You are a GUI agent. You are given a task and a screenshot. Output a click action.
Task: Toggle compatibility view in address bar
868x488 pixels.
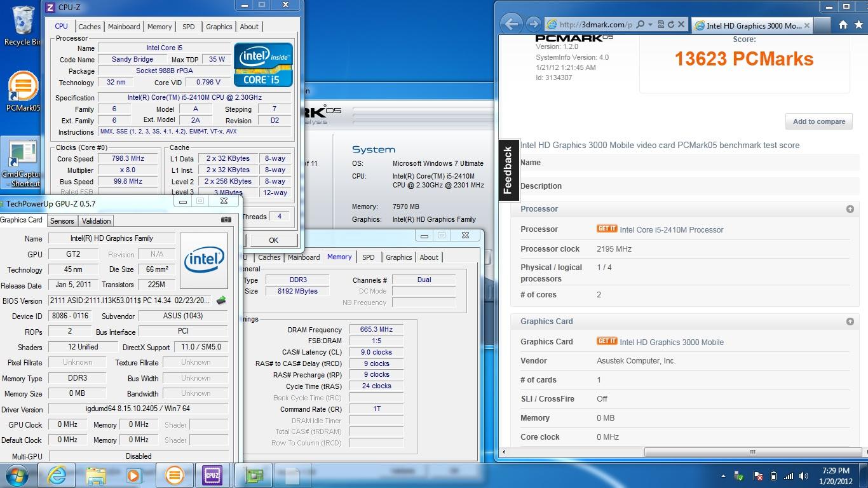click(x=661, y=24)
